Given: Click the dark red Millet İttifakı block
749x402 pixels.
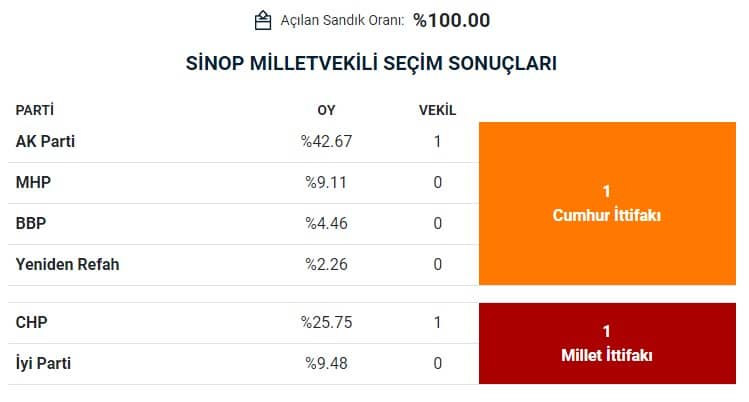Looking at the screenshot, I should click(607, 343).
